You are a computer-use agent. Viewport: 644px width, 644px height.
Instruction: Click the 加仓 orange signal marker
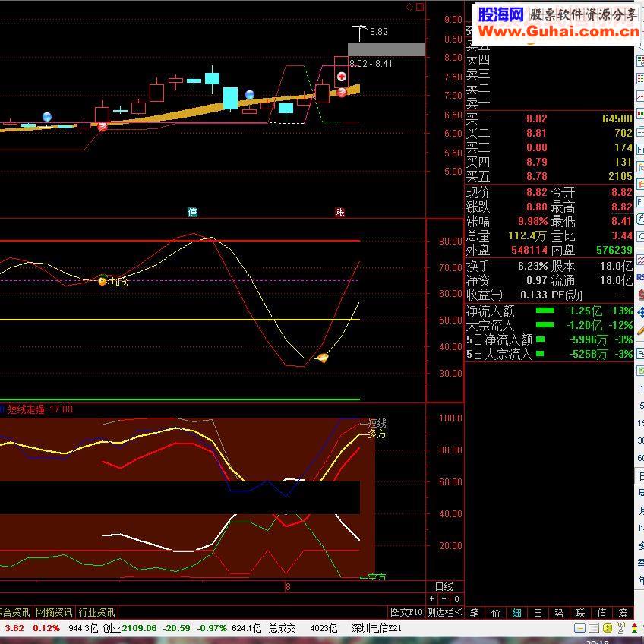(x=103, y=281)
